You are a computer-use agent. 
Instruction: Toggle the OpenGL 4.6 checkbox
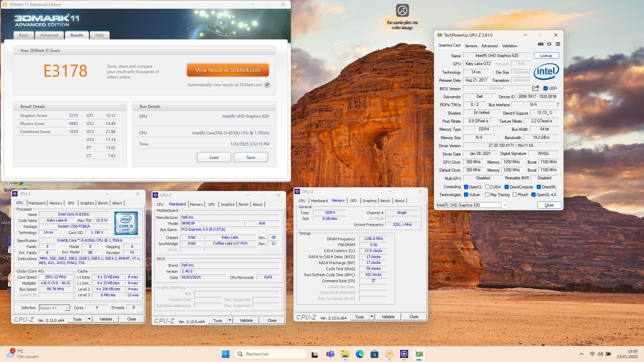[x=533, y=195]
